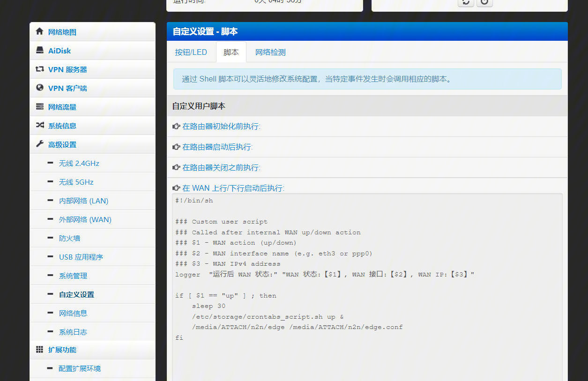Select 自定义设置 in the sidebar
Screen dimensions: 588x381
(76, 294)
